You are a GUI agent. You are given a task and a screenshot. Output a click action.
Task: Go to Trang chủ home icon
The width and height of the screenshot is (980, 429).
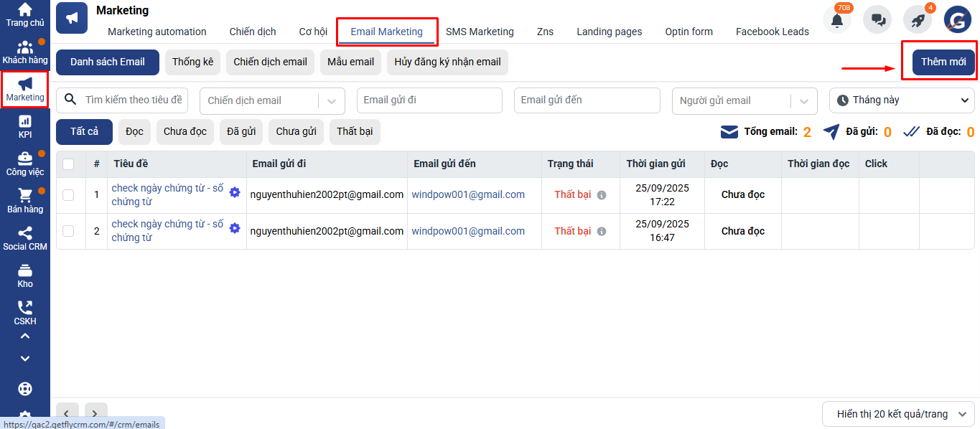[x=25, y=14]
